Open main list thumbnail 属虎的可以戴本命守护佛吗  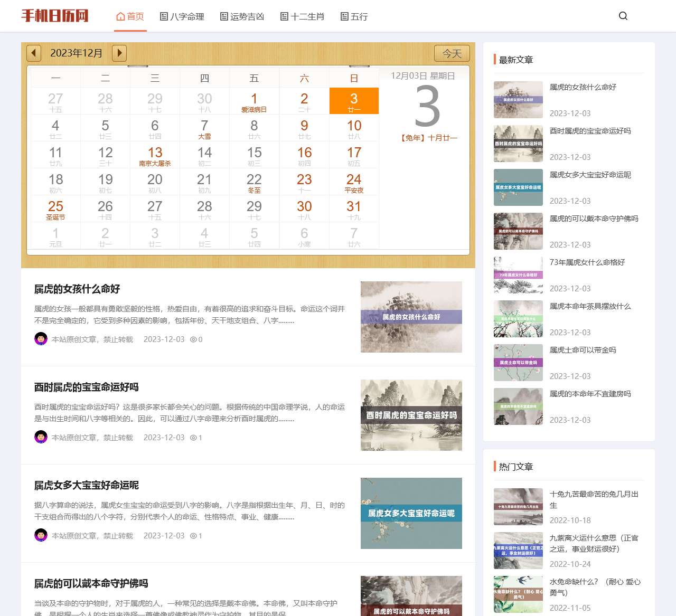tap(411, 596)
